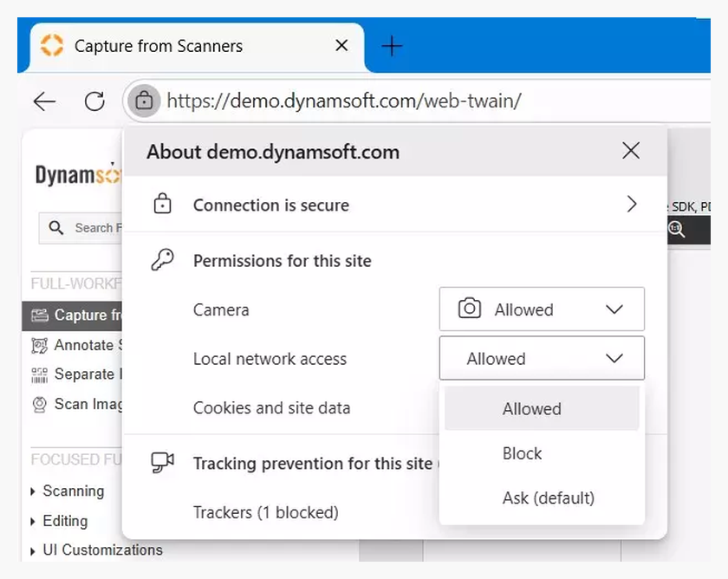The width and height of the screenshot is (728, 579).
Task: Close the Capture from Scanners tab
Action: (341, 45)
